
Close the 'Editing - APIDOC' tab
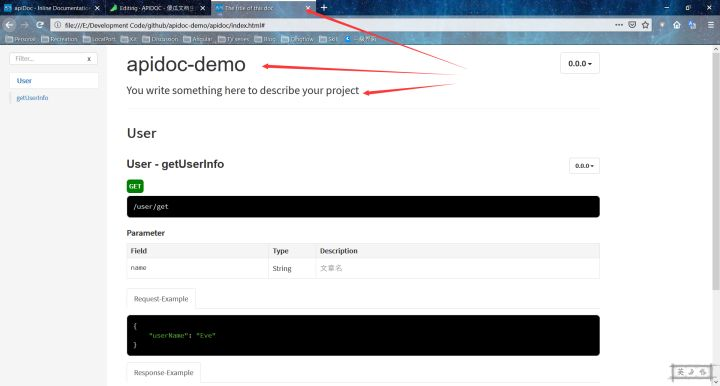(202, 8)
